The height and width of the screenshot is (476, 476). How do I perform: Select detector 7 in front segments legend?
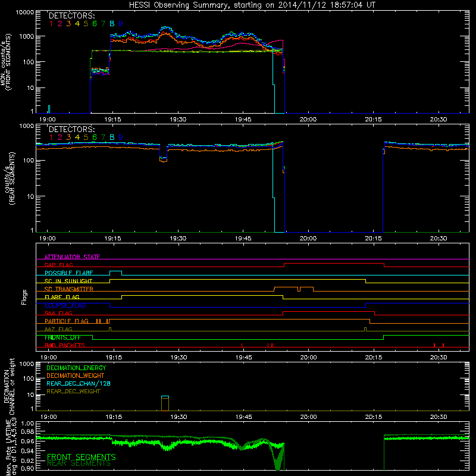[x=103, y=24]
